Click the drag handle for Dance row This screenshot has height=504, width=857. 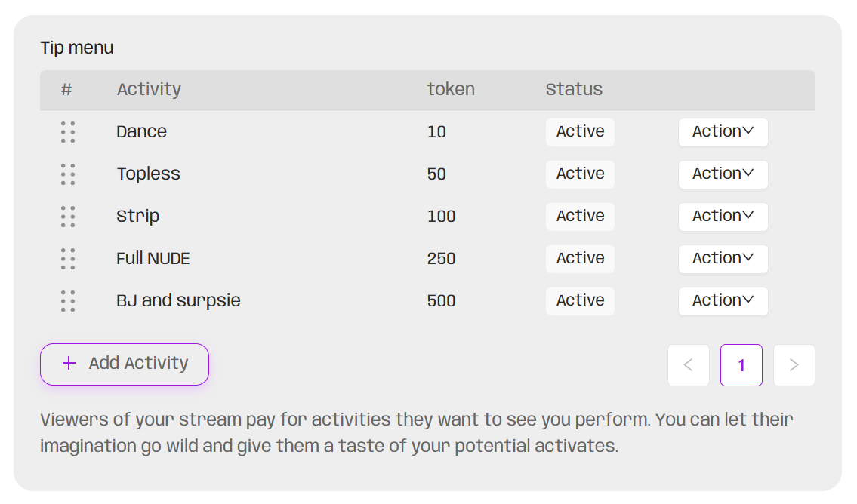coord(68,132)
